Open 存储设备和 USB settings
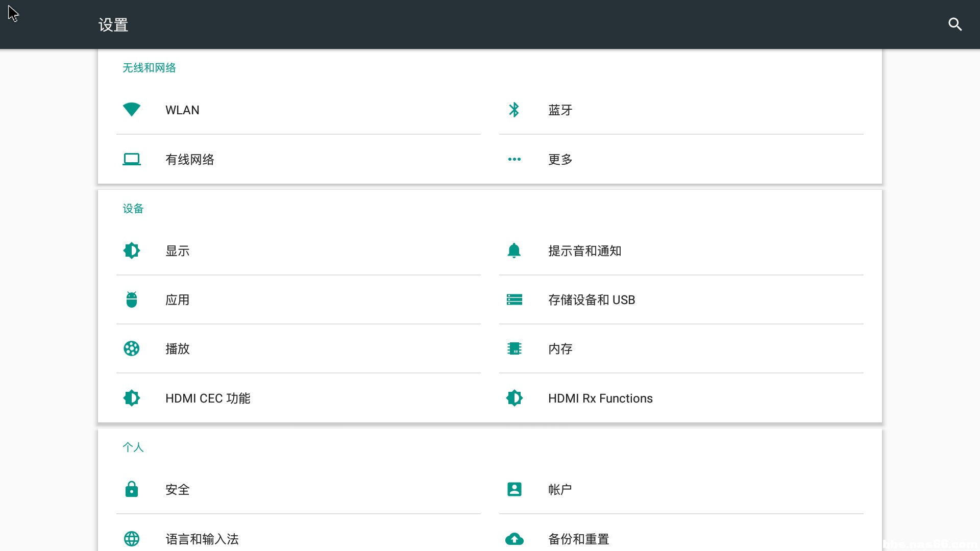 click(681, 299)
